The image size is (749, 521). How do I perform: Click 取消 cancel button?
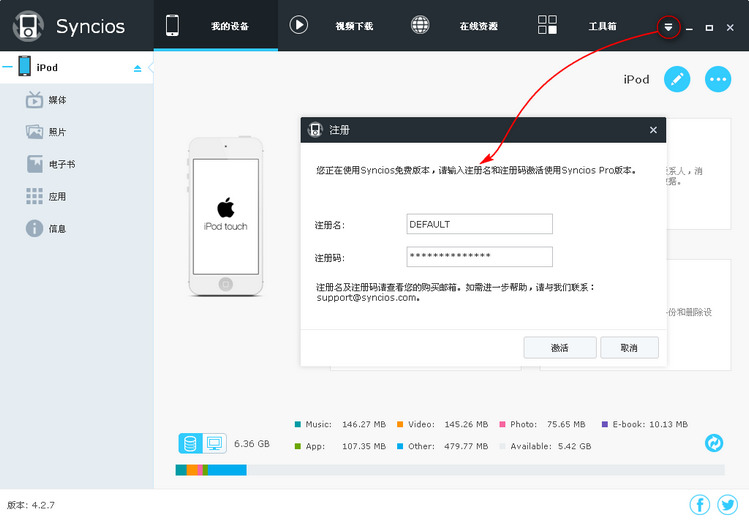tap(629, 348)
